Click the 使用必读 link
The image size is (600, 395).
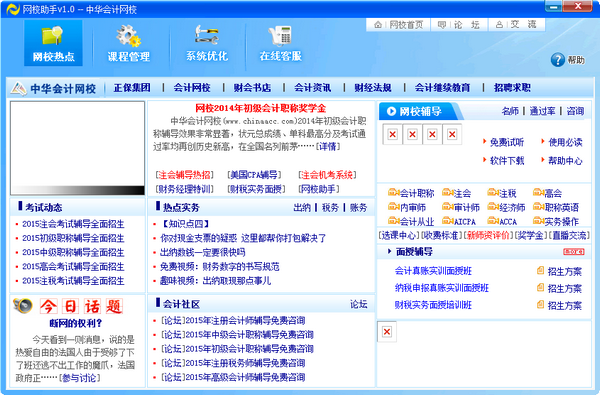pyautogui.click(x=565, y=142)
